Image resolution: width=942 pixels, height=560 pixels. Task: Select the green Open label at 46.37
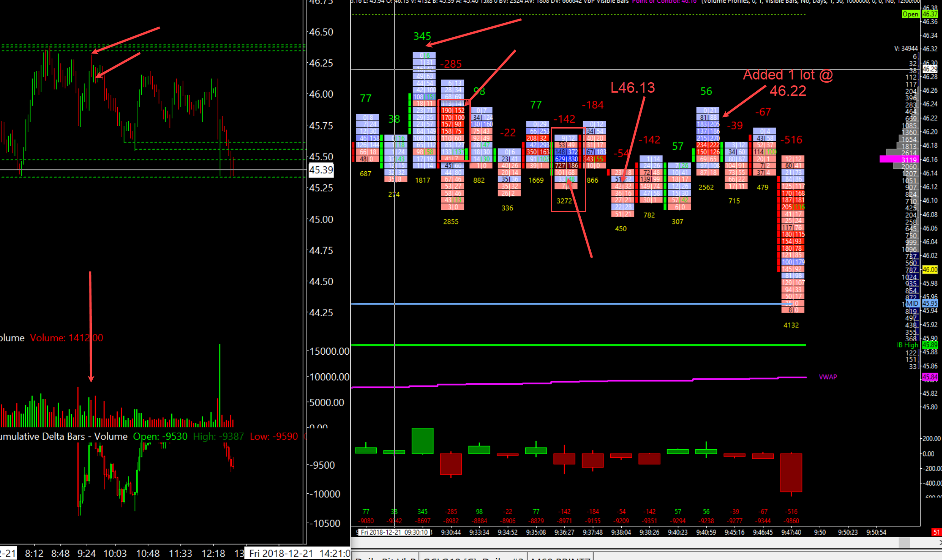pos(910,14)
